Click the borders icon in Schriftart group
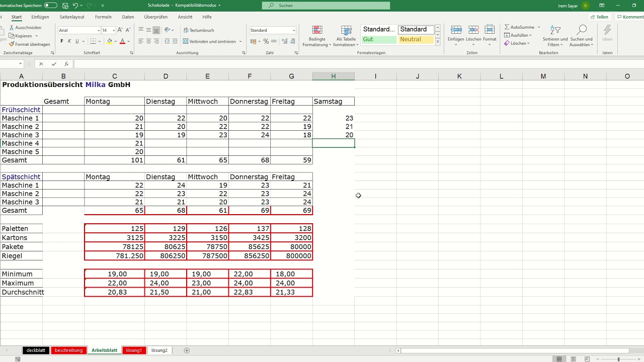This screenshot has width=644, height=362. pyautogui.click(x=93, y=41)
